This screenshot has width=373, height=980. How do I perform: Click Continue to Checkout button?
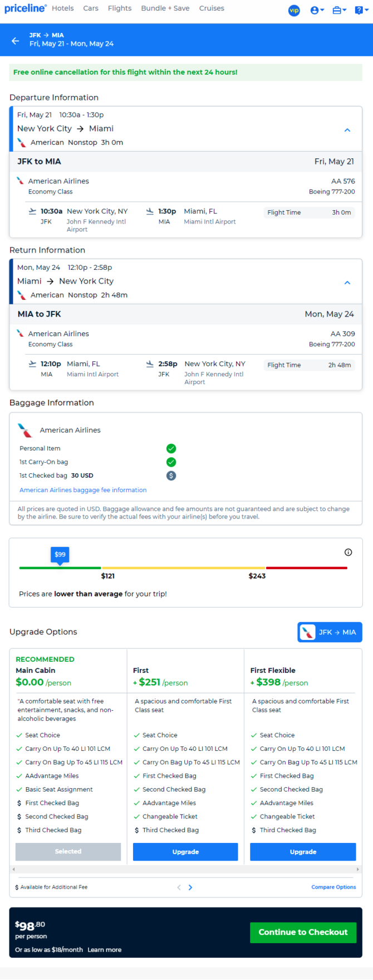tap(303, 932)
